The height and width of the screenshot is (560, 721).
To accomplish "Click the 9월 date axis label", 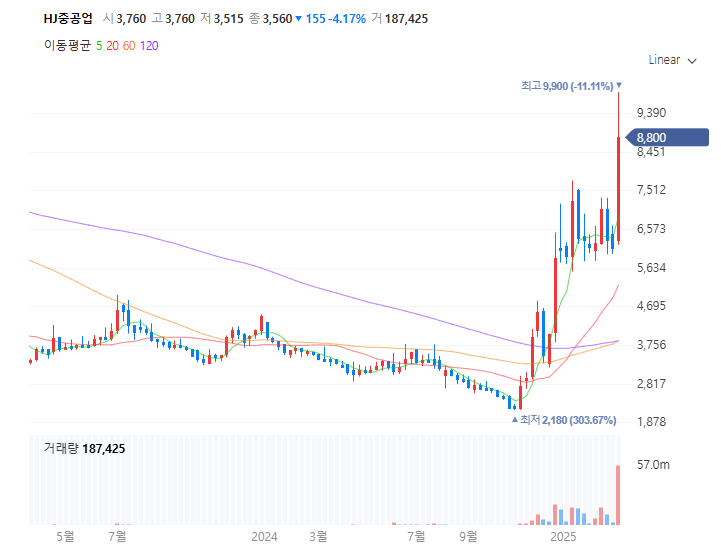I will pos(468,536).
